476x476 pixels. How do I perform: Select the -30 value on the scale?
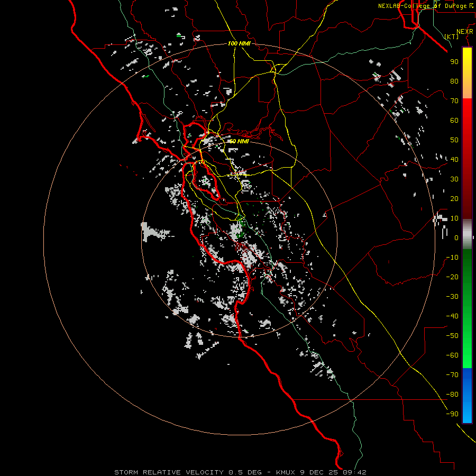(452, 297)
